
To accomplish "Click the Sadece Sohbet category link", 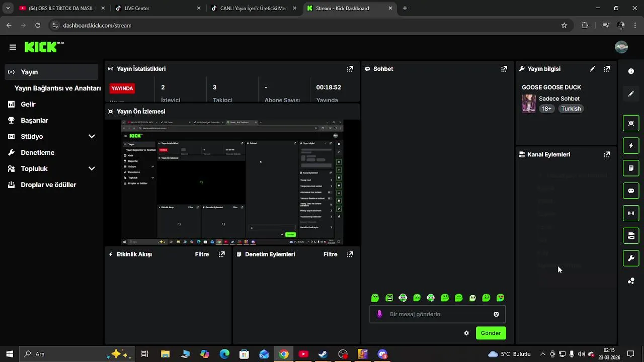I will (x=559, y=99).
